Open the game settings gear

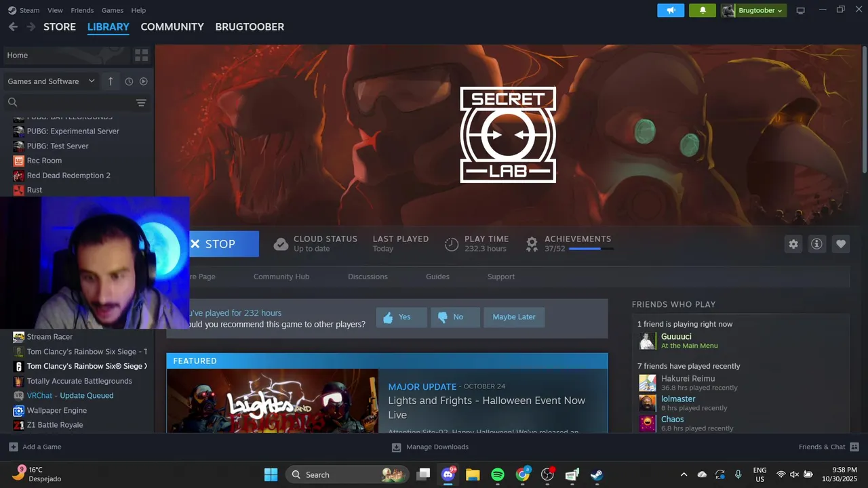pos(793,244)
